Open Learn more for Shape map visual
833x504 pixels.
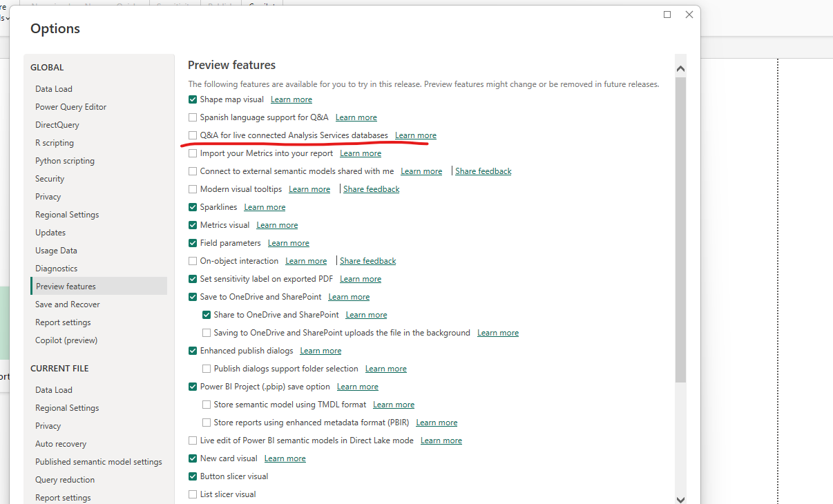[x=291, y=99]
